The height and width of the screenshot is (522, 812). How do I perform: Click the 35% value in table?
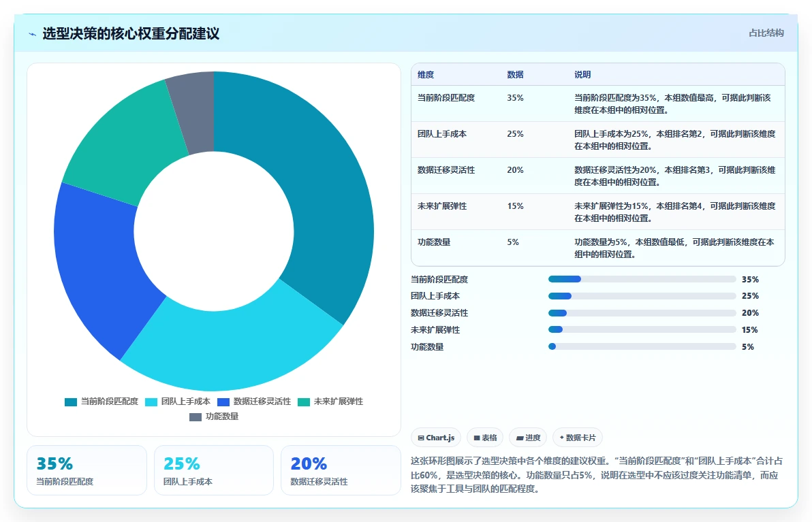pyautogui.click(x=515, y=98)
